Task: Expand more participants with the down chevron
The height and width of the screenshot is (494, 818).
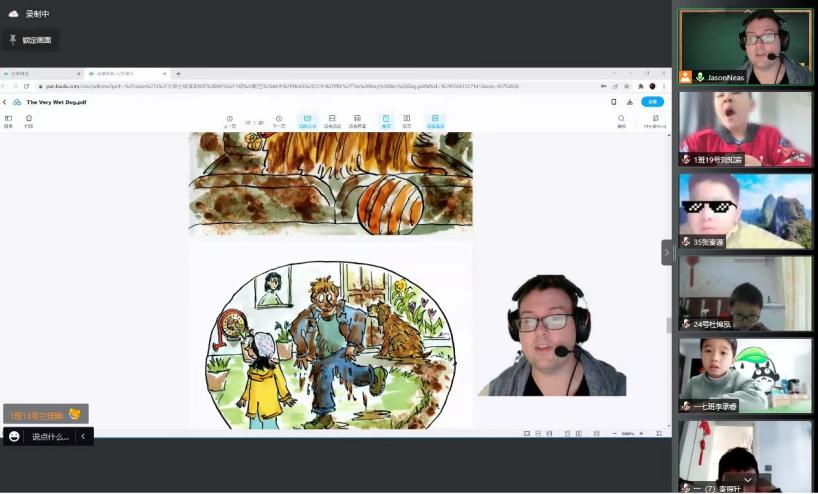Action: (x=748, y=480)
